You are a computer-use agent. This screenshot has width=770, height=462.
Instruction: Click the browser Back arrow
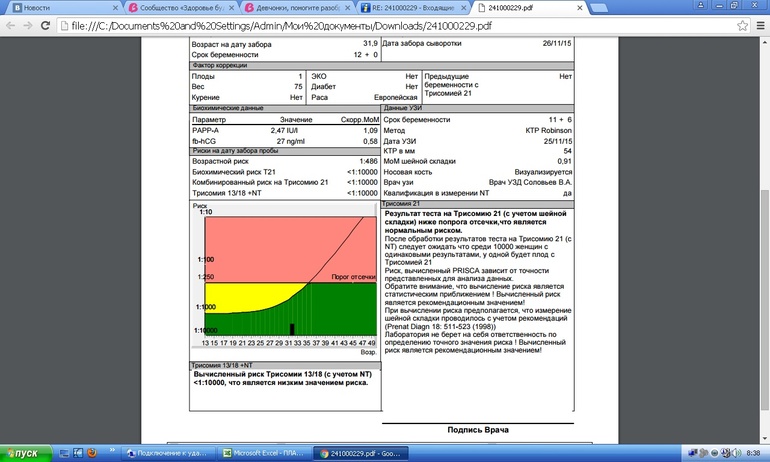[x=10, y=26]
